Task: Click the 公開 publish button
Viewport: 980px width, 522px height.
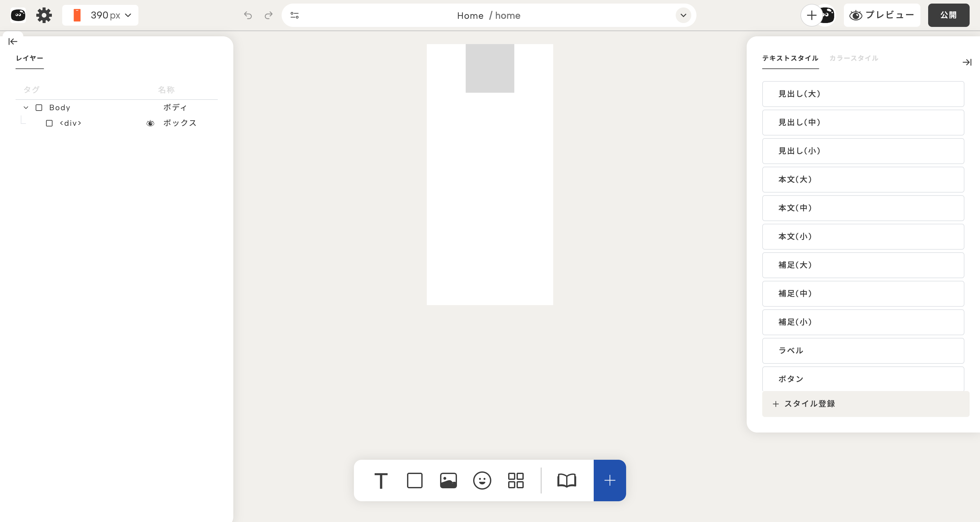Action: coord(949,15)
